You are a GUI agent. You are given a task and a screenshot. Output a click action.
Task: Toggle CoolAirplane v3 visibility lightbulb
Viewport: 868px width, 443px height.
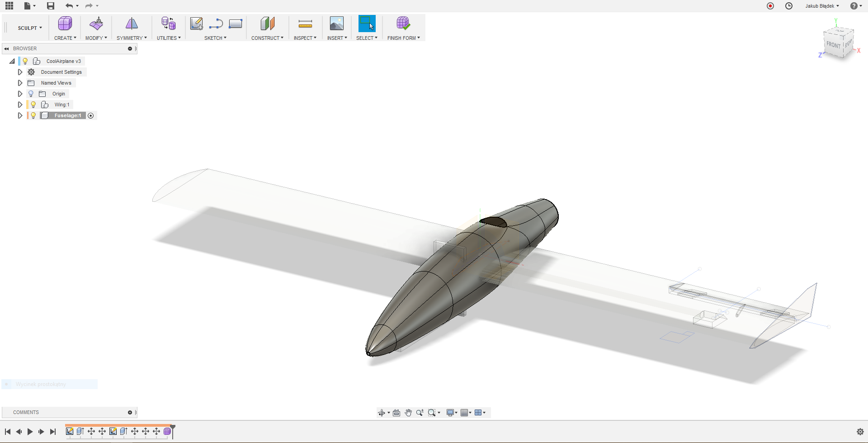point(25,61)
